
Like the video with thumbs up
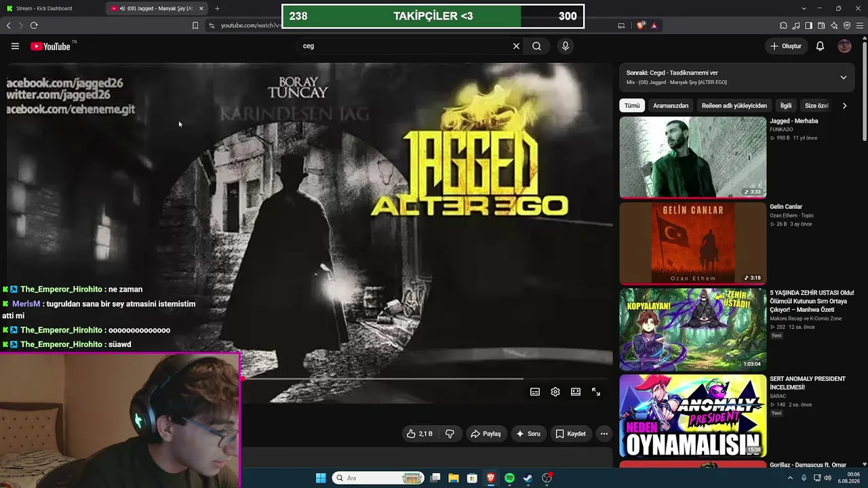click(419, 434)
